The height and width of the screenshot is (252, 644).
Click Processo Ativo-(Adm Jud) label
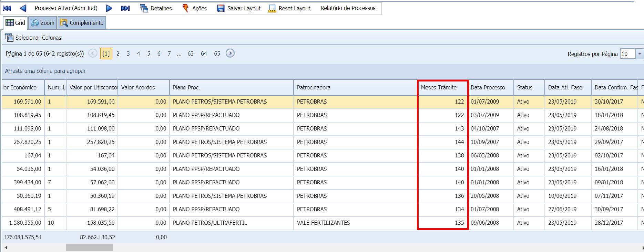66,8
